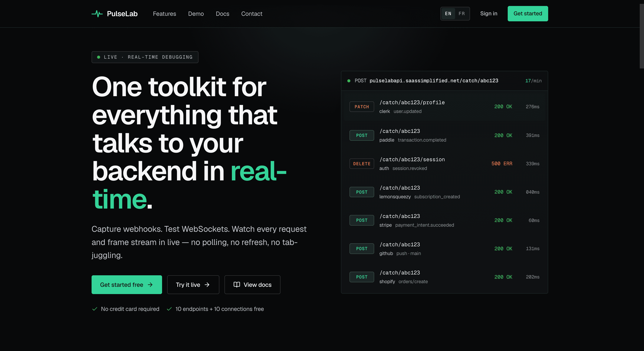The image size is (644, 351).
Task: Click the transaction.completed event text
Action: pos(422,140)
